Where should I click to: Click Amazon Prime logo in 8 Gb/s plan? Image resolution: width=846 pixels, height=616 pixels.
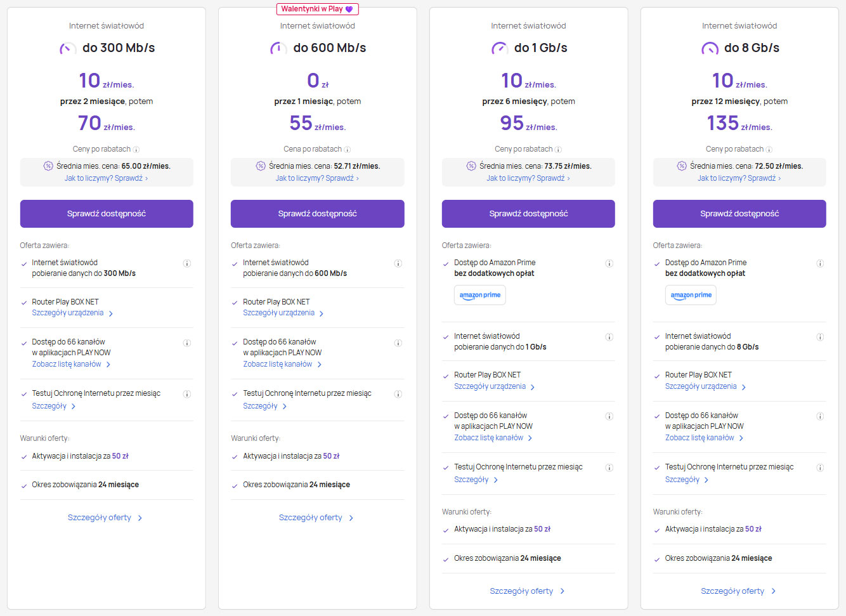pos(691,295)
